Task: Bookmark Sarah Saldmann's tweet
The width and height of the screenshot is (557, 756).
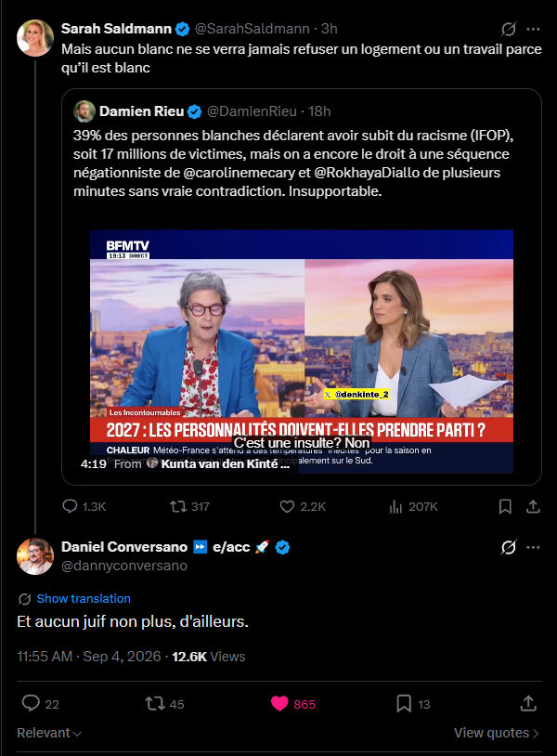Action: pyautogui.click(x=505, y=506)
